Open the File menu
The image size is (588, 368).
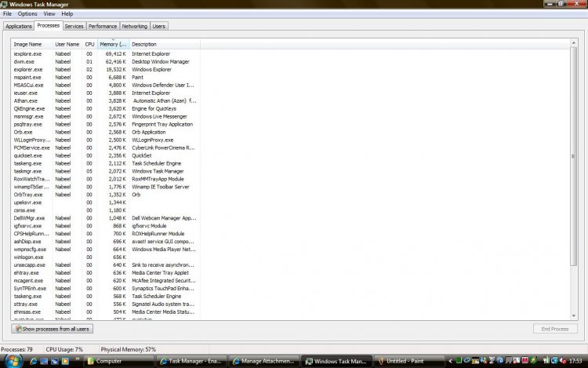pyautogui.click(x=8, y=14)
